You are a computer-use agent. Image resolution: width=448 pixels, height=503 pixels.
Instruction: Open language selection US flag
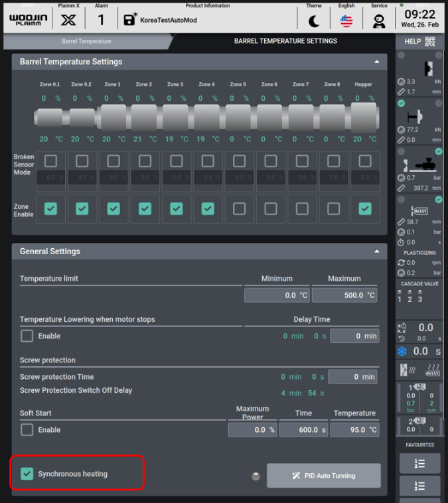coord(346,21)
